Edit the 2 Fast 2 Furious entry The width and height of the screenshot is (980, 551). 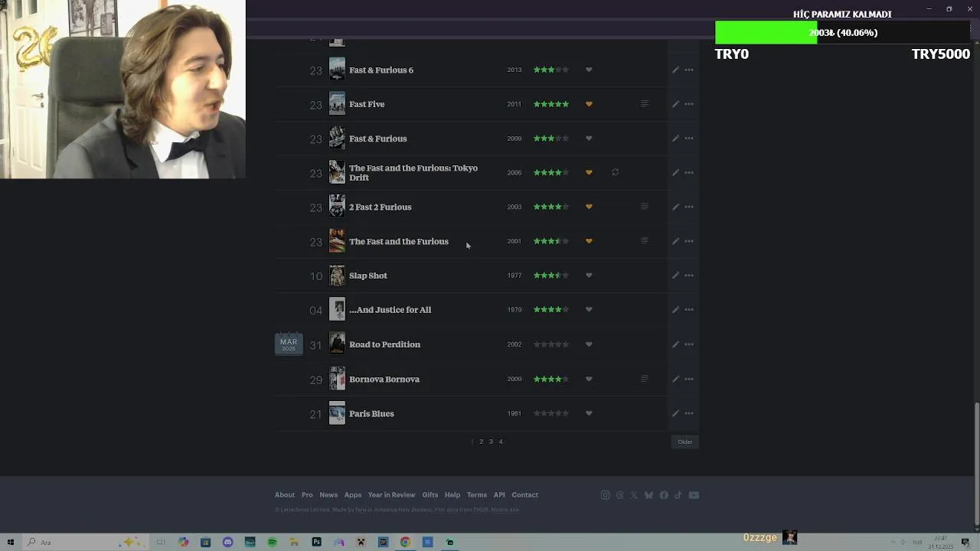click(x=675, y=207)
